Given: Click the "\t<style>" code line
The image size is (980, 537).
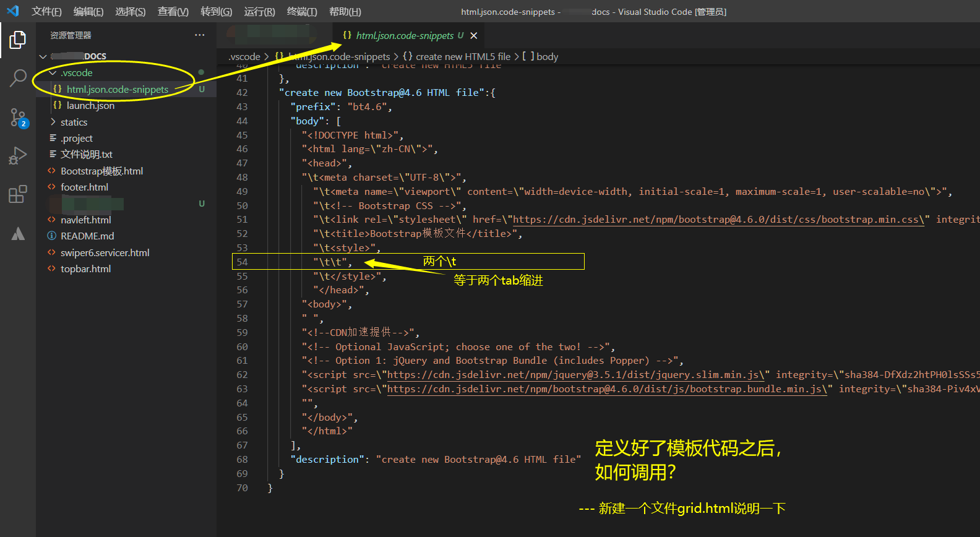Looking at the screenshot, I should pos(347,248).
